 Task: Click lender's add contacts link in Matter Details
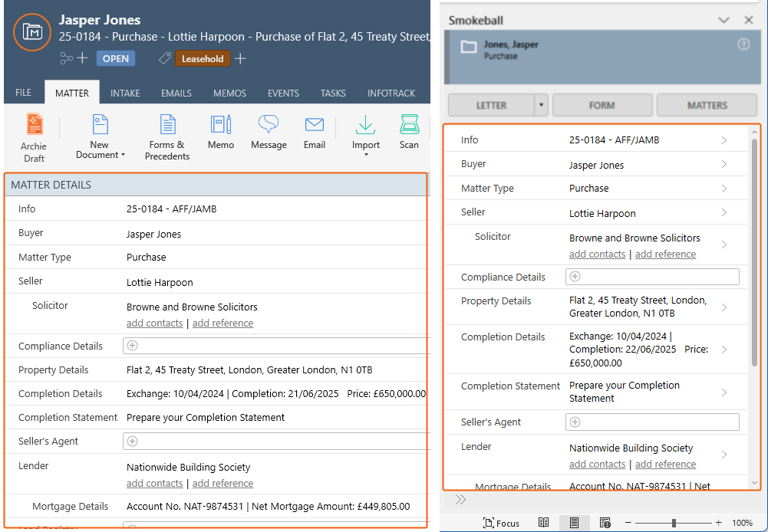pos(154,483)
